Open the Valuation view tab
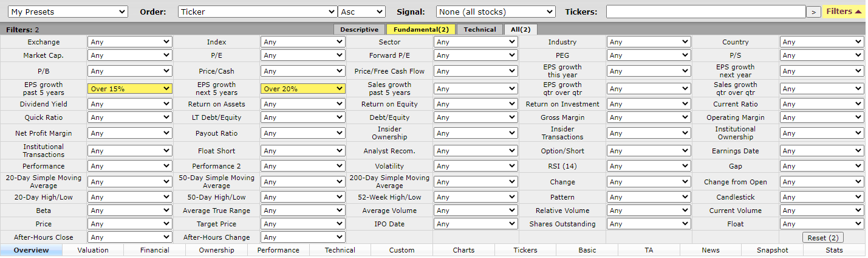The image size is (868, 258). (x=93, y=250)
